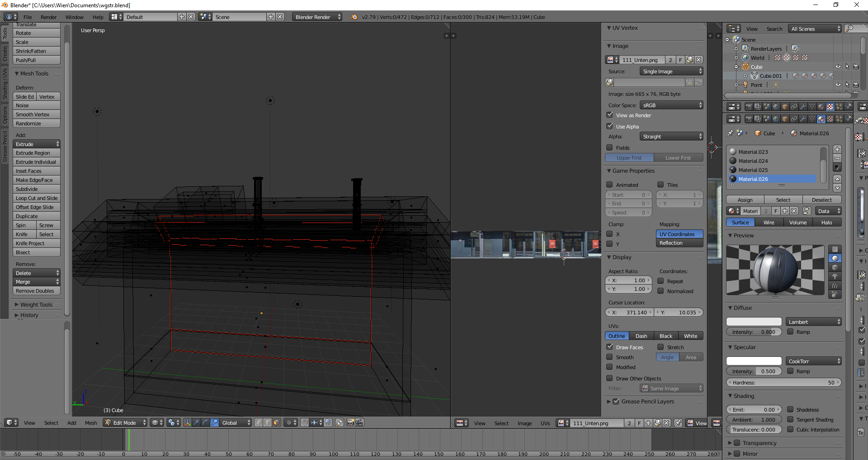The width and height of the screenshot is (868, 460).
Task: Open the Edit Mode selector dropdown
Action: tap(125, 422)
